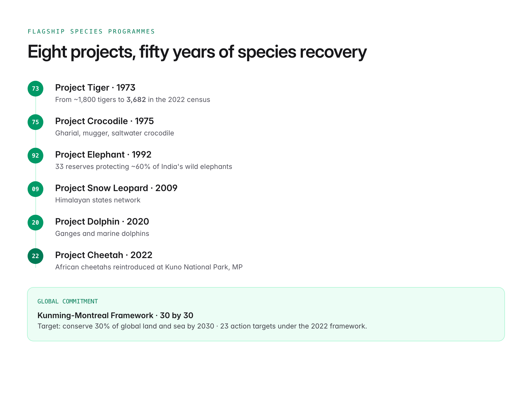Click the main title about species recovery
Viewport: 532px width, 394px height.
point(197,52)
